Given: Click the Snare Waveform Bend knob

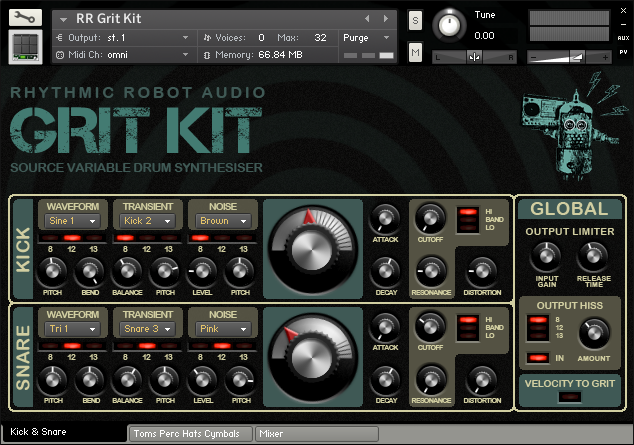Looking at the screenshot, I should (90, 380).
